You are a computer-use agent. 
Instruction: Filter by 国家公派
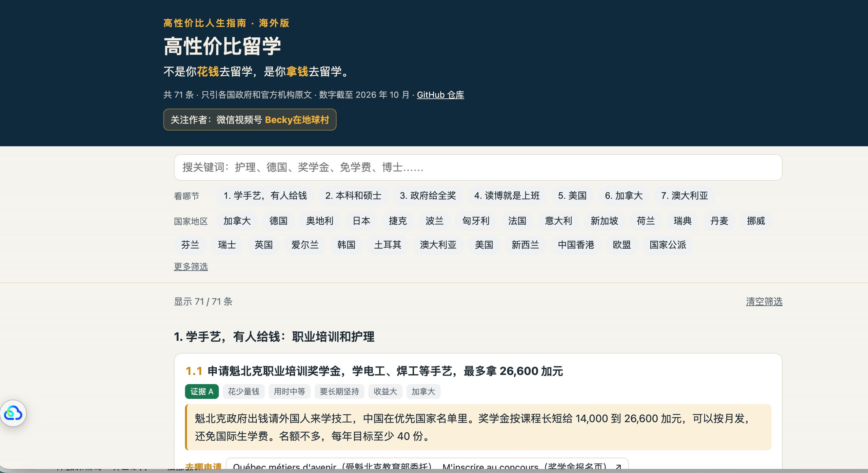pyautogui.click(x=668, y=245)
